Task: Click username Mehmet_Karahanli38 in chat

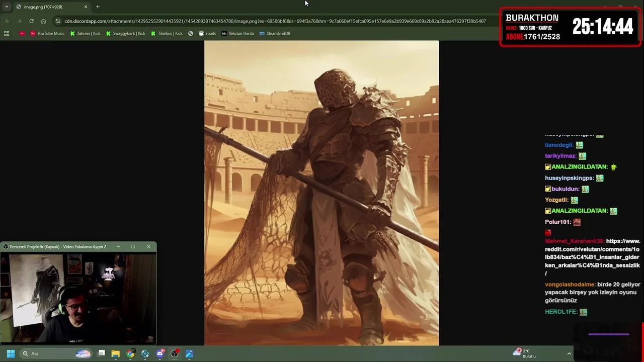Action: pyautogui.click(x=575, y=241)
